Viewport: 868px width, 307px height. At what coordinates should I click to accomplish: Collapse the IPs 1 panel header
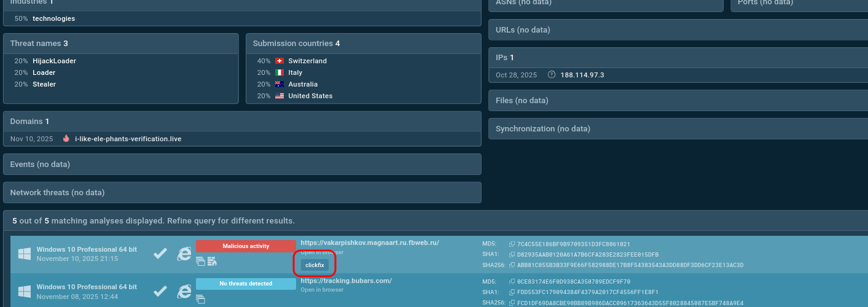678,57
